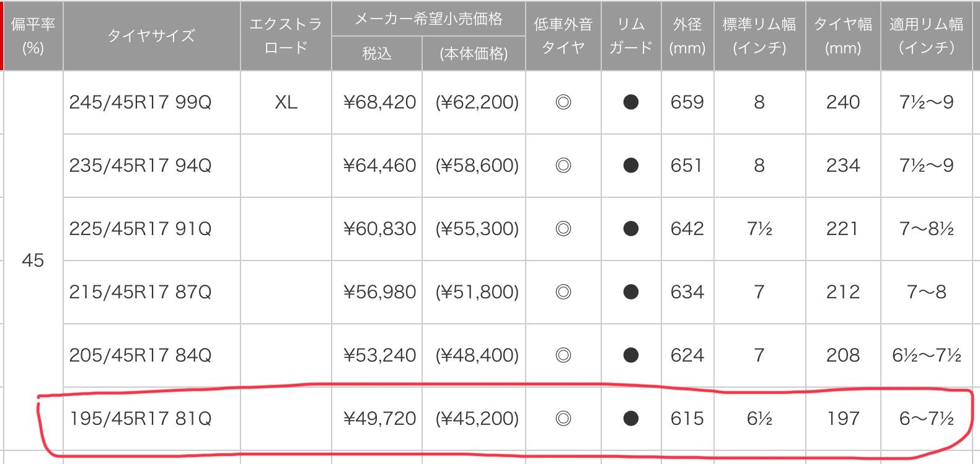Image resolution: width=980 pixels, height=464 pixels.
Task: Select the 195/45R17 81Q tire size
Action: [141, 419]
